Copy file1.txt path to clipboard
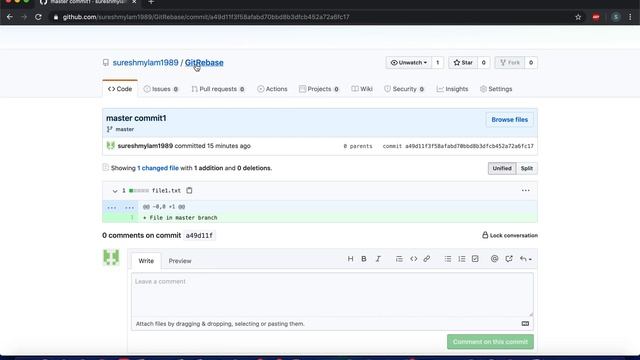The width and height of the screenshot is (640, 360). point(189,191)
